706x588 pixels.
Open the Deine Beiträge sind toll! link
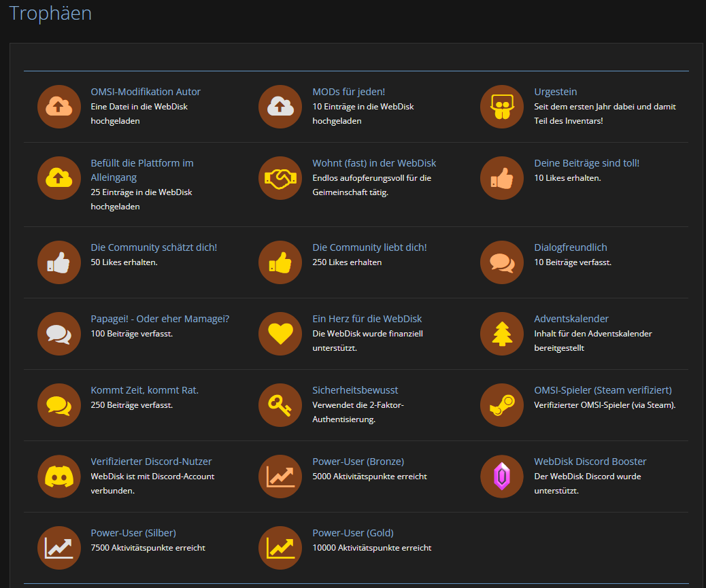click(586, 163)
